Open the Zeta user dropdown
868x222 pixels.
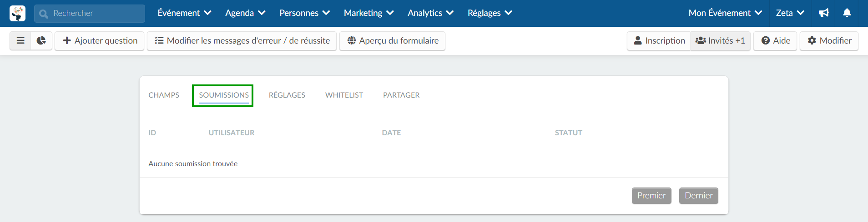pos(790,13)
